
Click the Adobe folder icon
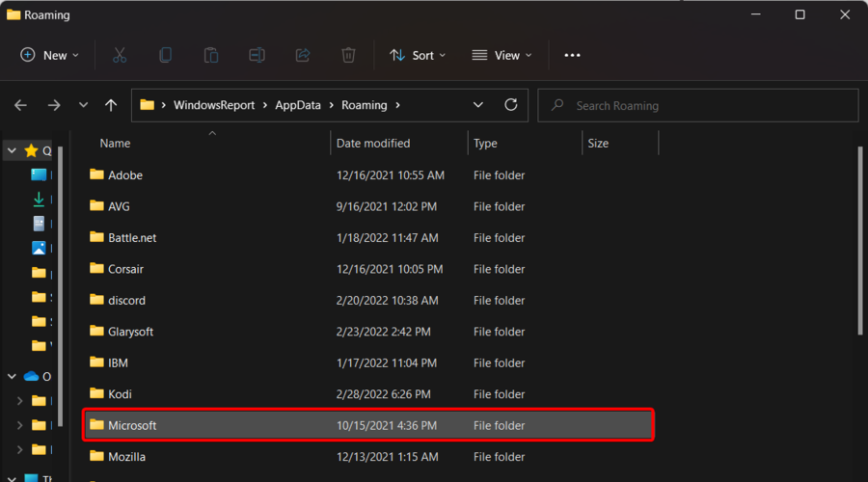pos(96,174)
